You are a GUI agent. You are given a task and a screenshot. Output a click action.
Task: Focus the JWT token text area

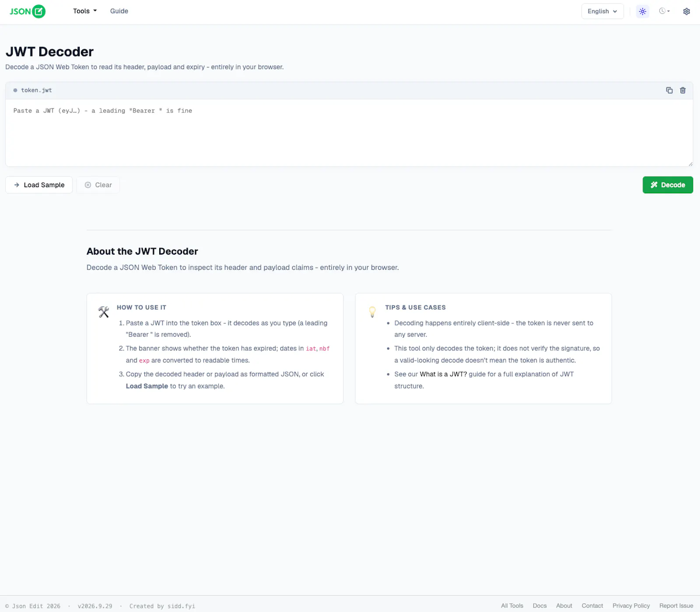click(349, 133)
